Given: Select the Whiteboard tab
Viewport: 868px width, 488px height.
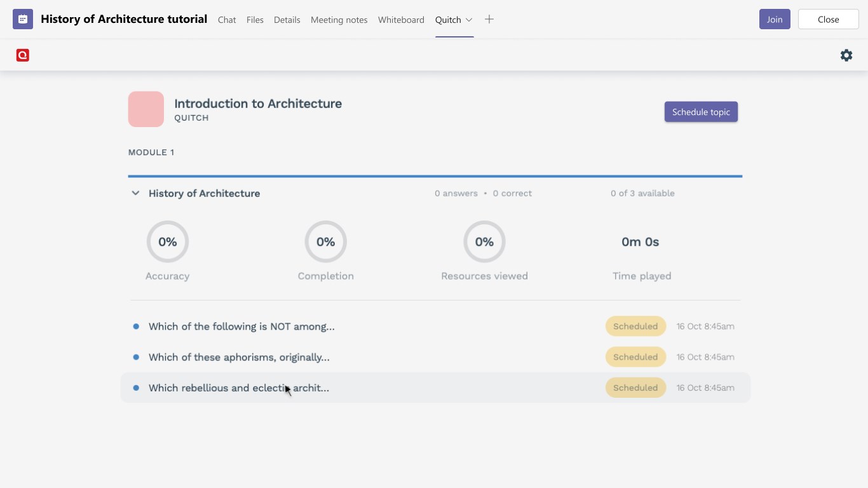Looking at the screenshot, I should [401, 20].
